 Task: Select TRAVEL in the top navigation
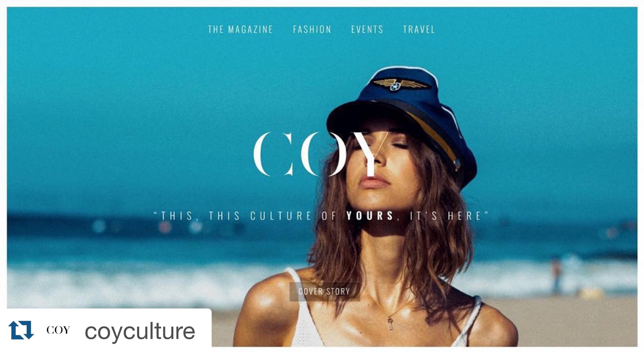(419, 29)
